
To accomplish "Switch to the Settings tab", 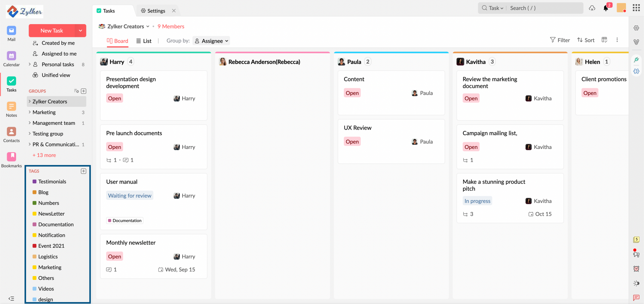I will point(153,11).
